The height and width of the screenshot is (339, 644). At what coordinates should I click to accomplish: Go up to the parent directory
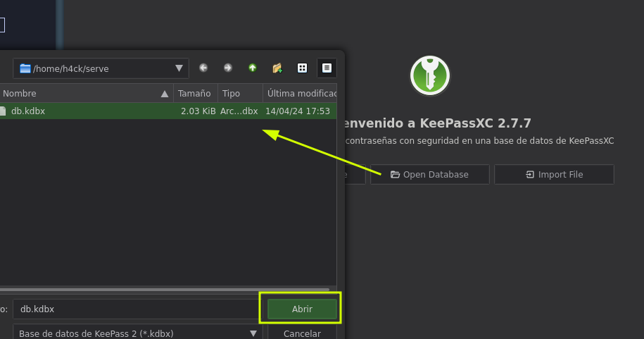click(253, 68)
